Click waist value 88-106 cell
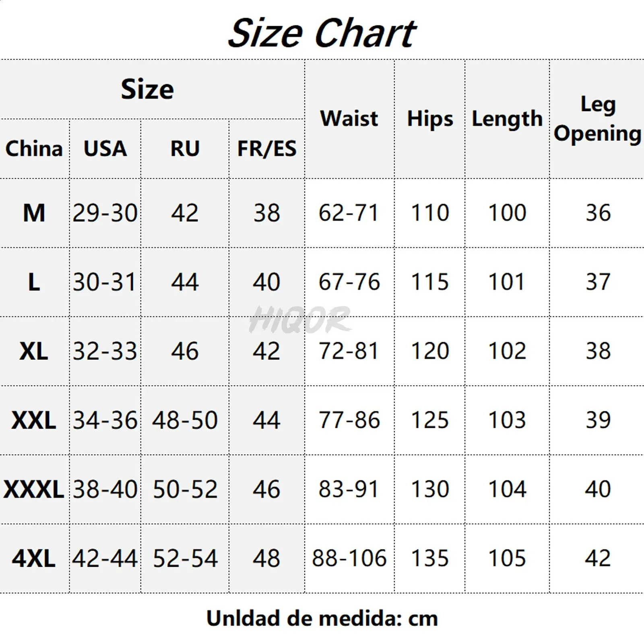This screenshot has width=644, height=644. tap(349, 558)
